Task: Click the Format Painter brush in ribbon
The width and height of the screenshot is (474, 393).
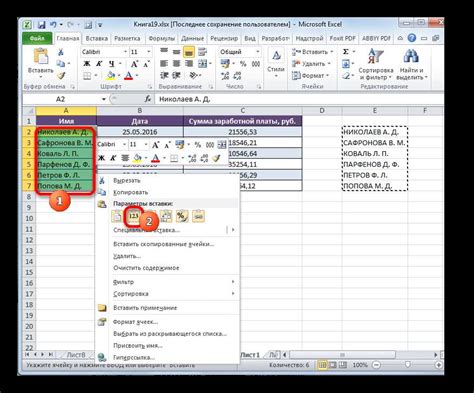Action: click(x=61, y=76)
